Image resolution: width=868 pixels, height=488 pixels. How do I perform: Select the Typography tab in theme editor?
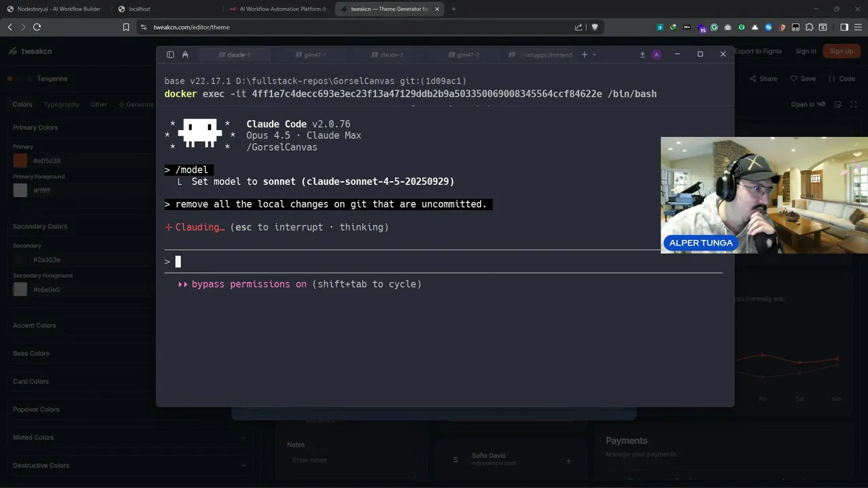(61, 104)
